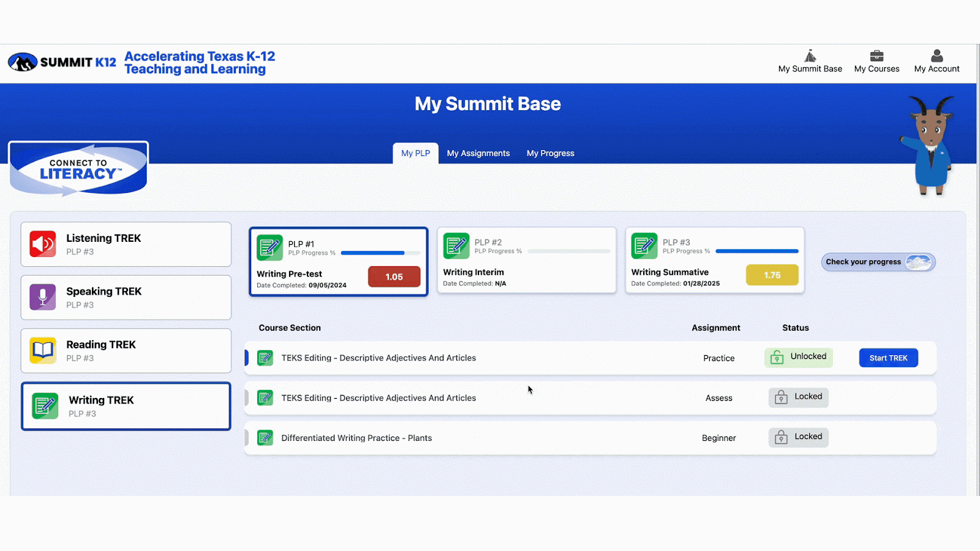
Task: Click the green Writing TREK pencil icon
Action: [x=45, y=406]
